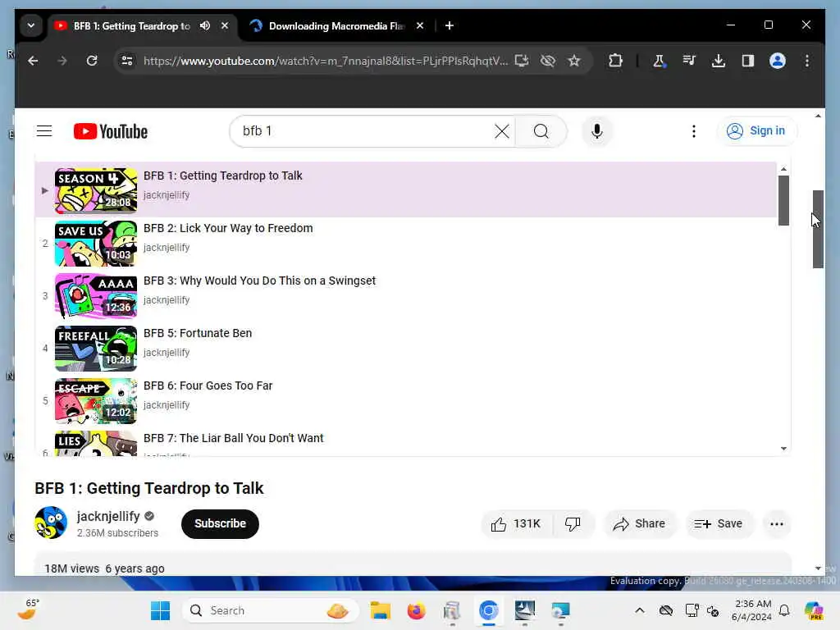Open Chrome three-dot menu
The height and width of the screenshot is (630, 840).
pos(807,61)
